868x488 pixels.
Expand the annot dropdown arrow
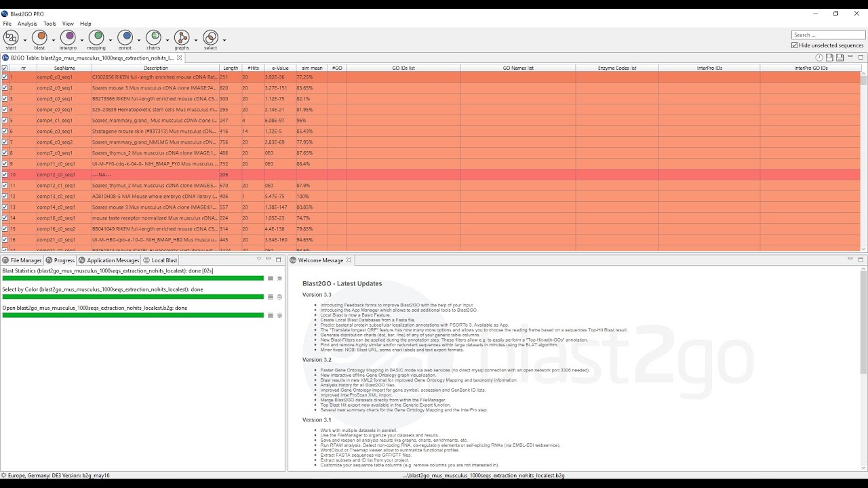[x=139, y=40]
